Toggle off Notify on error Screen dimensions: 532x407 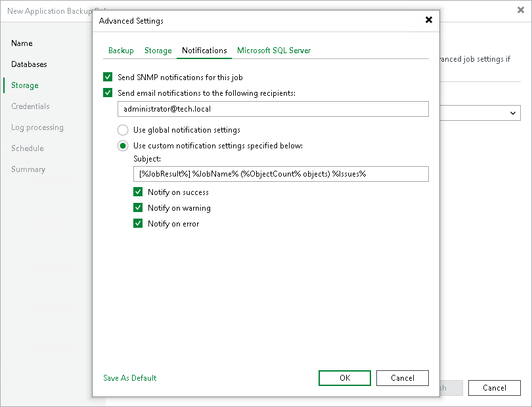[138, 223]
